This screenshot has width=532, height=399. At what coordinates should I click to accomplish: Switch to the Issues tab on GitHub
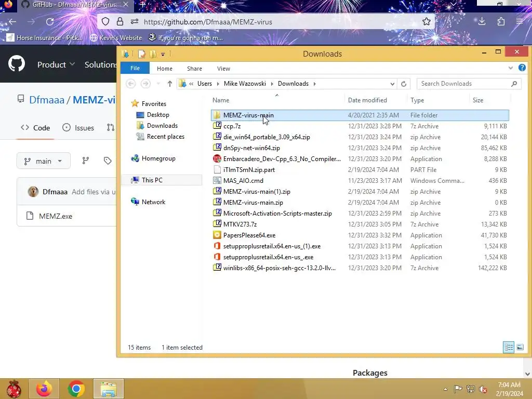point(78,128)
